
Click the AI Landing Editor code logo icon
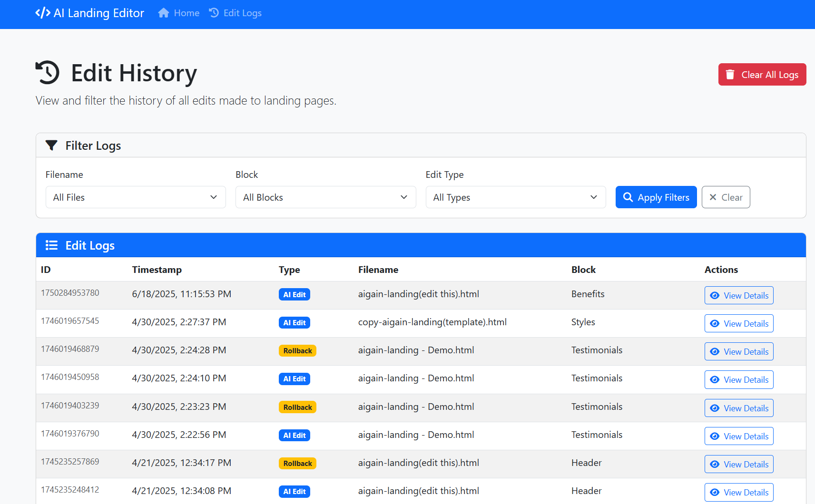[x=43, y=13]
